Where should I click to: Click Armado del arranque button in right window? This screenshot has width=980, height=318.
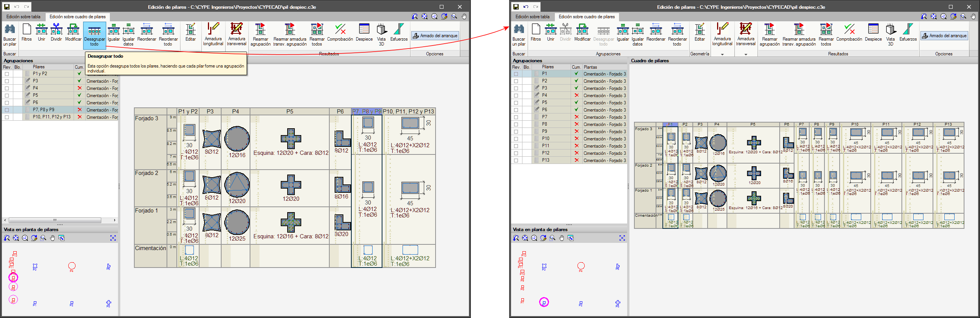tap(944, 36)
